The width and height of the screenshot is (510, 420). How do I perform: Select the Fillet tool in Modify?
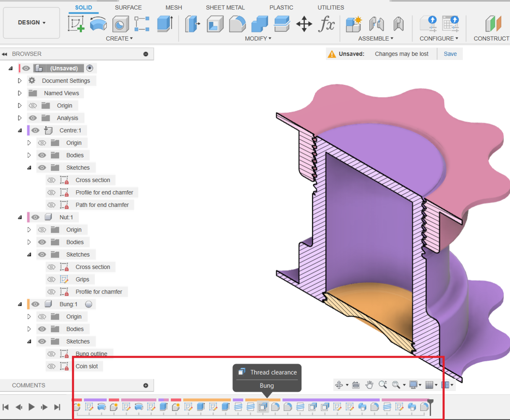pyautogui.click(x=237, y=24)
